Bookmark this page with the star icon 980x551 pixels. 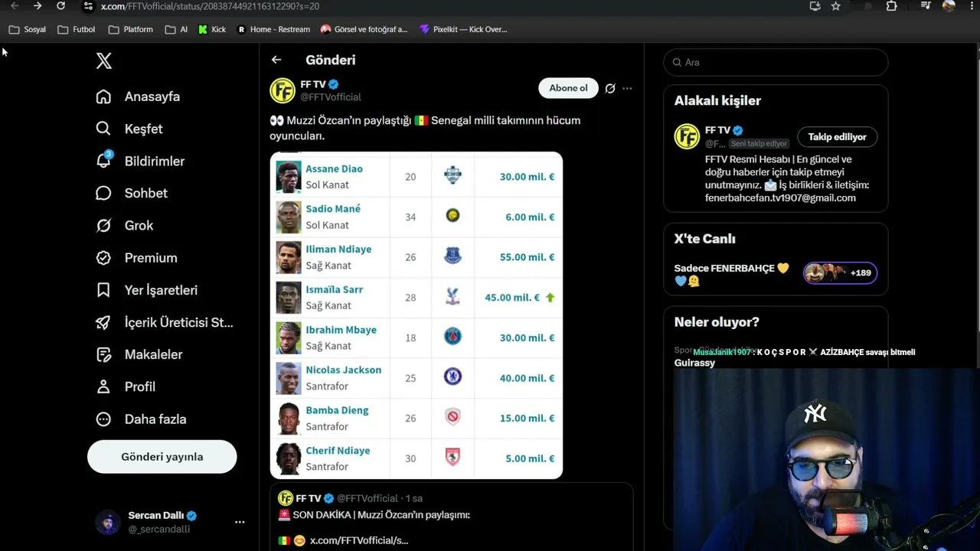(x=836, y=6)
